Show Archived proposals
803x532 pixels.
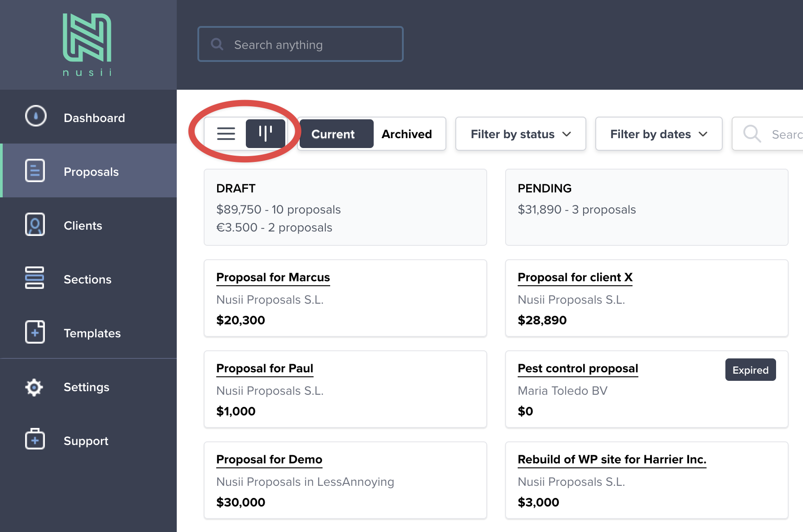click(x=406, y=134)
